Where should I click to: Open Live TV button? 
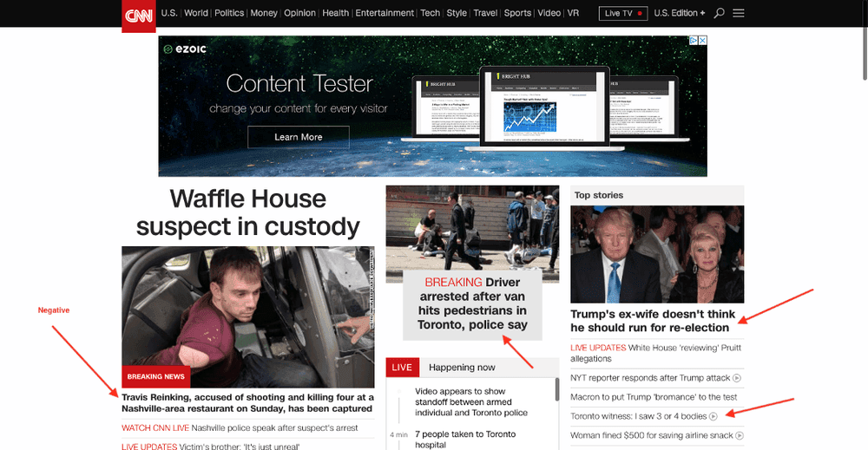622,13
